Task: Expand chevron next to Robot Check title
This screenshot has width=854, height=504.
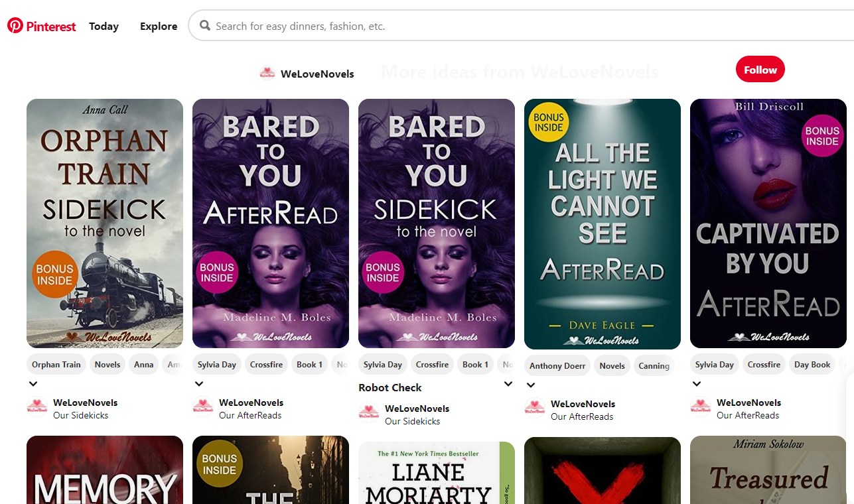Action: [508, 384]
